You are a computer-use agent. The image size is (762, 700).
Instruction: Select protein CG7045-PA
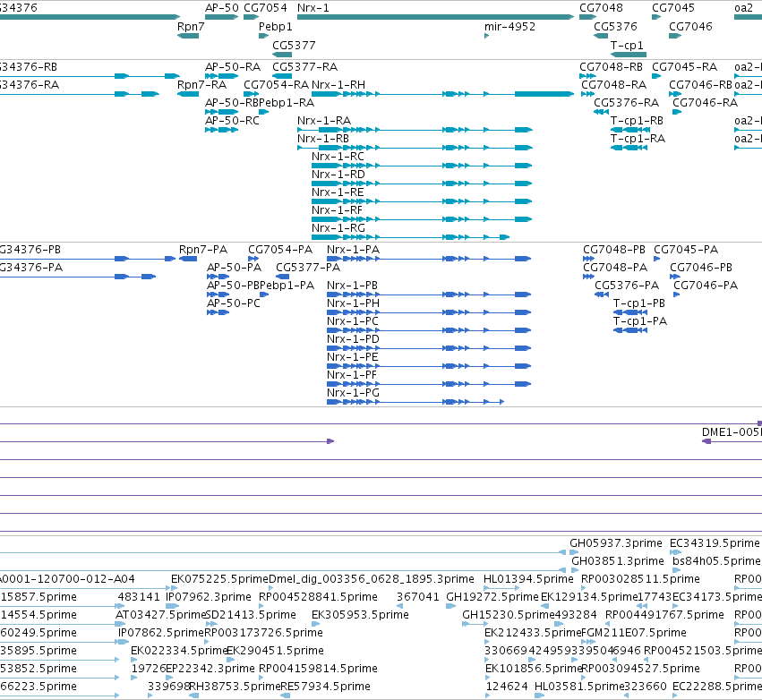pos(686,250)
